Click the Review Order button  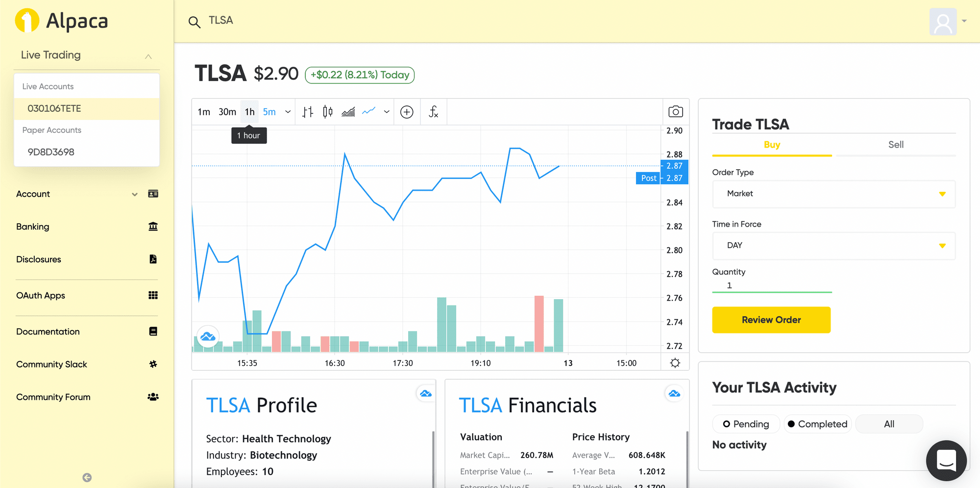[x=771, y=320]
